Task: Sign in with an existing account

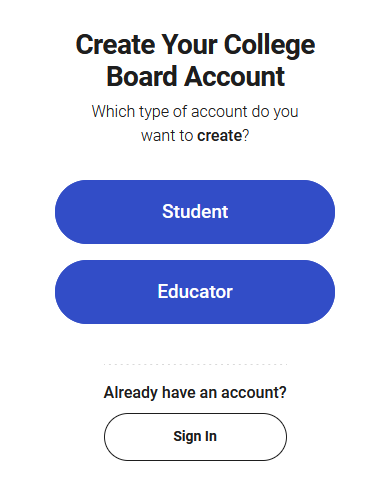Action: pyautogui.click(x=195, y=437)
